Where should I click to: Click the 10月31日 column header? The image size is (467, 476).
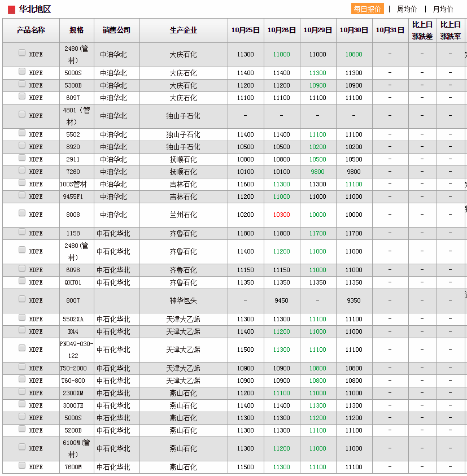coord(390,30)
